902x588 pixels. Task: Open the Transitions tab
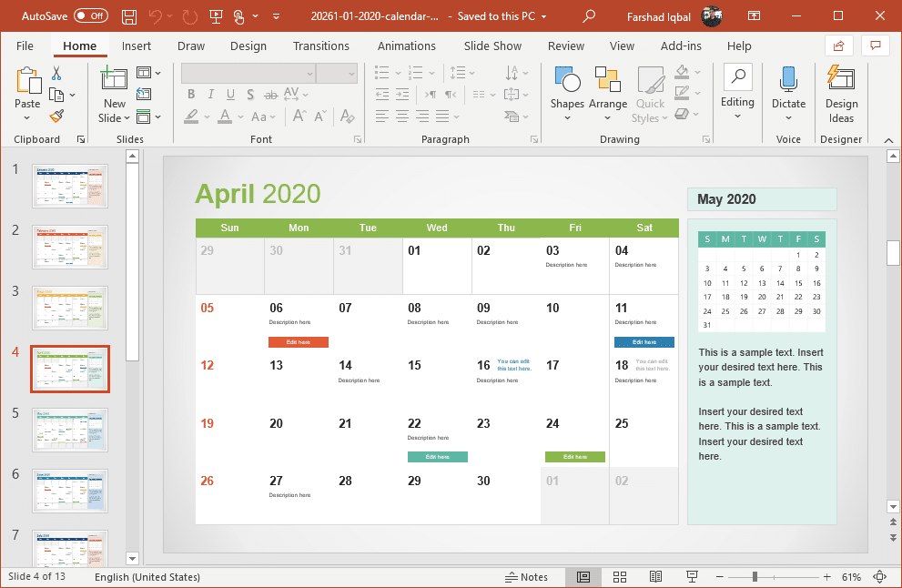(321, 46)
